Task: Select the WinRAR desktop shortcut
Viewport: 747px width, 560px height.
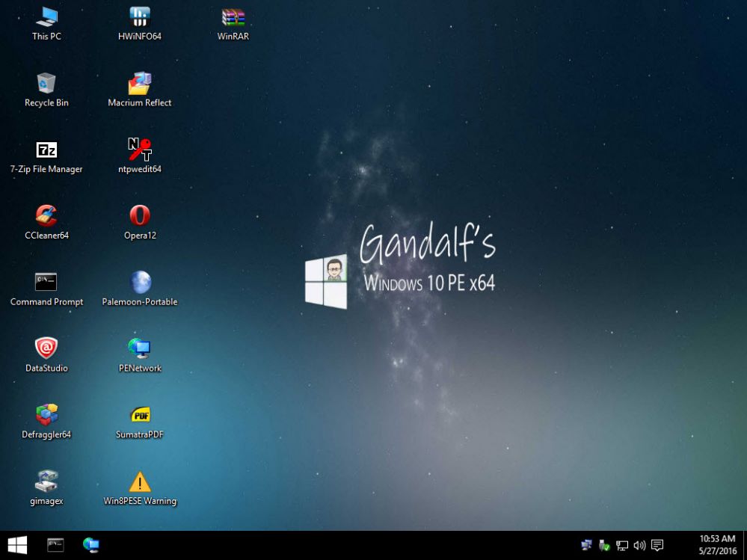Action: pyautogui.click(x=233, y=23)
